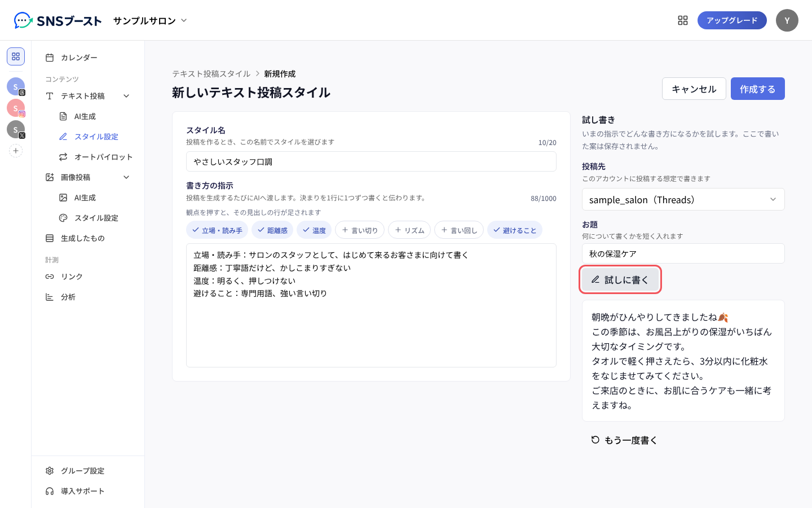Go to テキスト投稿スタイル breadcrumb link
The image size is (812, 508).
[x=211, y=74]
